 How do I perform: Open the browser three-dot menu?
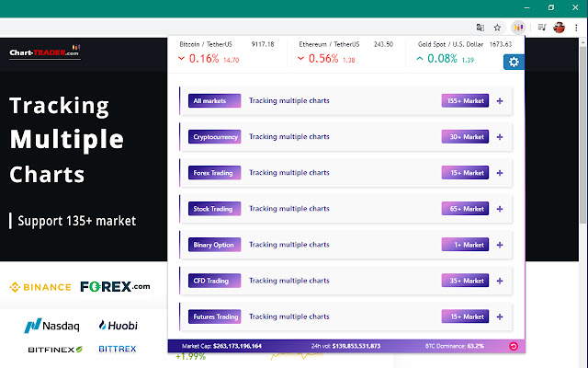[576, 28]
